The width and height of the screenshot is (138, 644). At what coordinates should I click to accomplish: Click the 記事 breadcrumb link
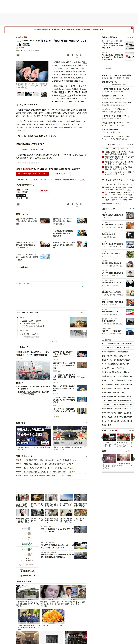pos(26,37)
